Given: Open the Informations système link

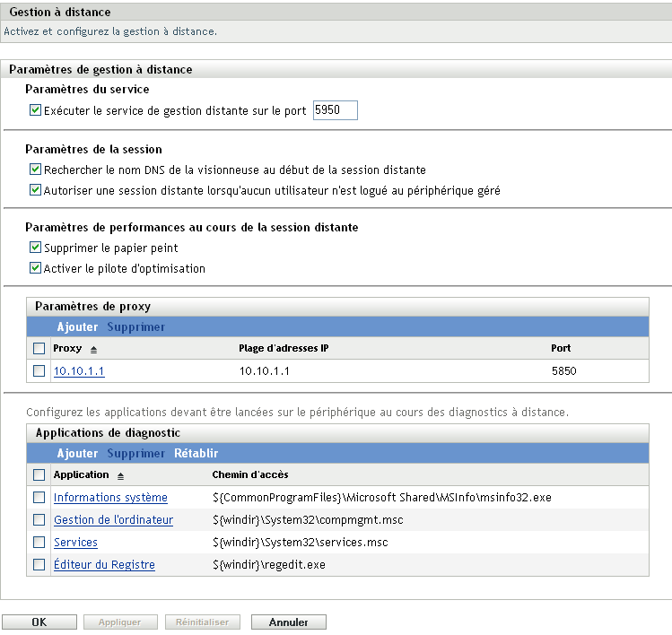Looking at the screenshot, I should pos(110,498).
